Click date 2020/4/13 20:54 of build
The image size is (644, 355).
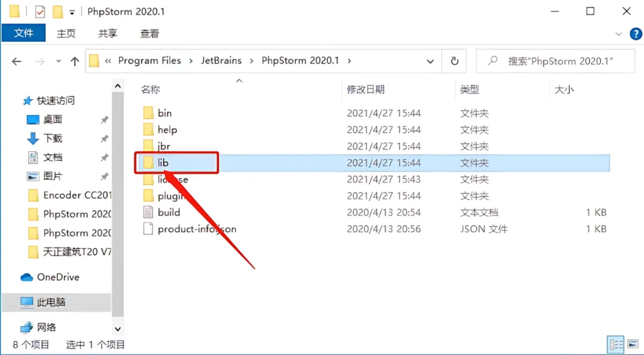(383, 212)
